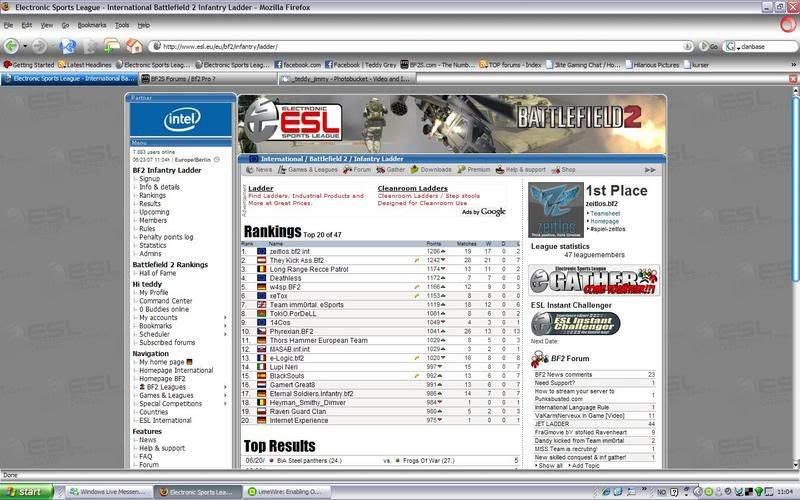Expand the Scheduler submenu arrow
This screenshot has height=500, width=800.
pyautogui.click(x=225, y=334)
